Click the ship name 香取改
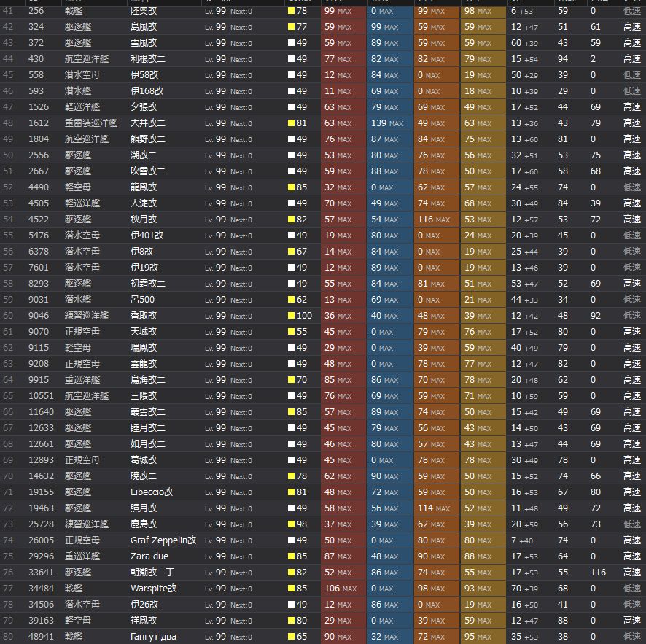Image resolution: width=646 pixels, height=644 pixels. (144, 316)
